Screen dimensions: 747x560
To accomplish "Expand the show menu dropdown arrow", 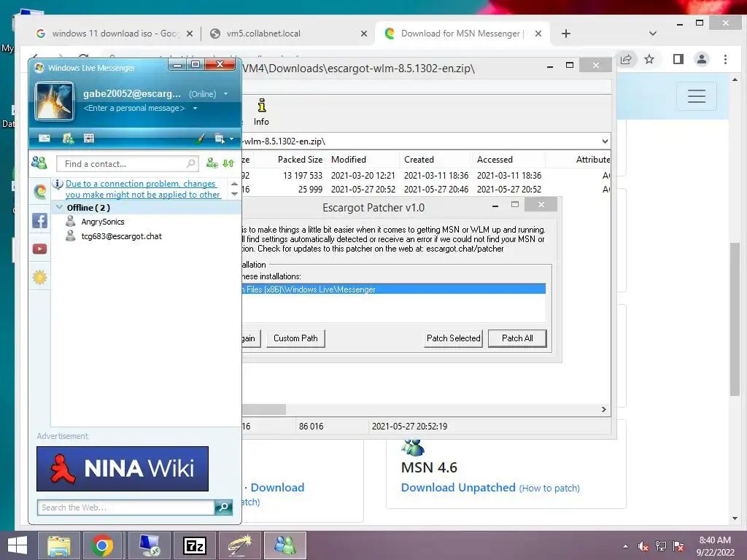I will [231, 139].
